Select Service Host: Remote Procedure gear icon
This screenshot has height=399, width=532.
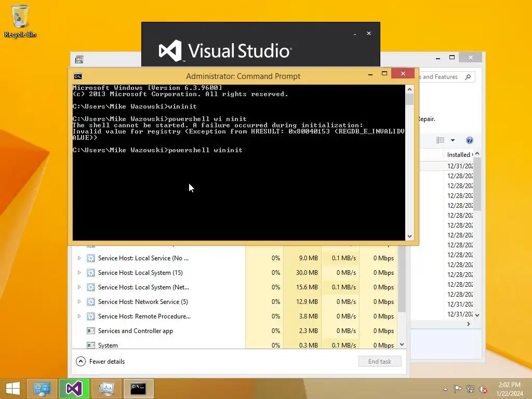[x=90, y=316]
